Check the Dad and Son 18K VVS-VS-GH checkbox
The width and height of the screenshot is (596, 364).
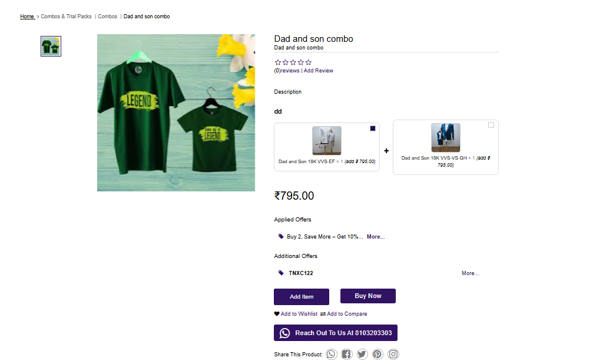point(491,125)
